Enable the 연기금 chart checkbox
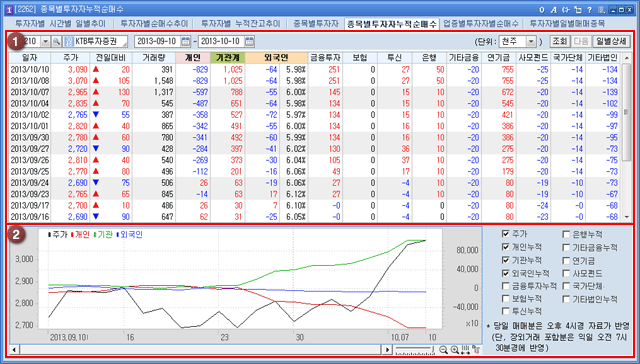Image resolution: width=640 pixels, height=364 pixels. [566, 260]
